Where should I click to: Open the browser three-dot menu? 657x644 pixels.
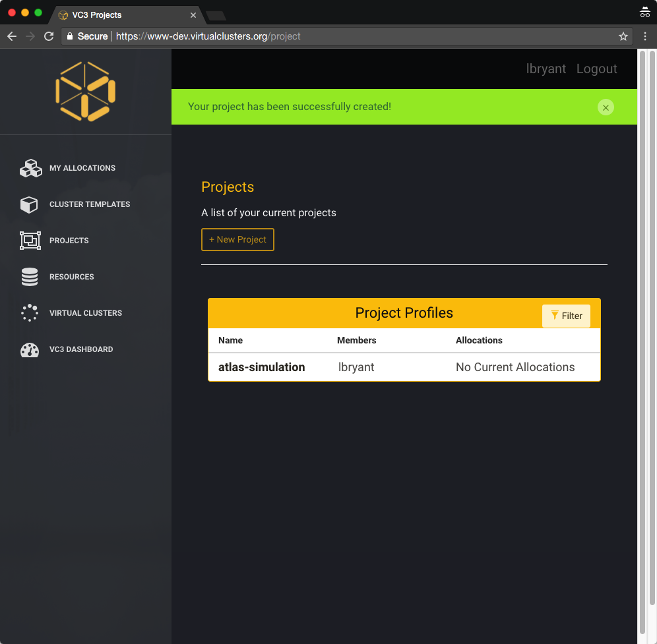pos(645,36)
